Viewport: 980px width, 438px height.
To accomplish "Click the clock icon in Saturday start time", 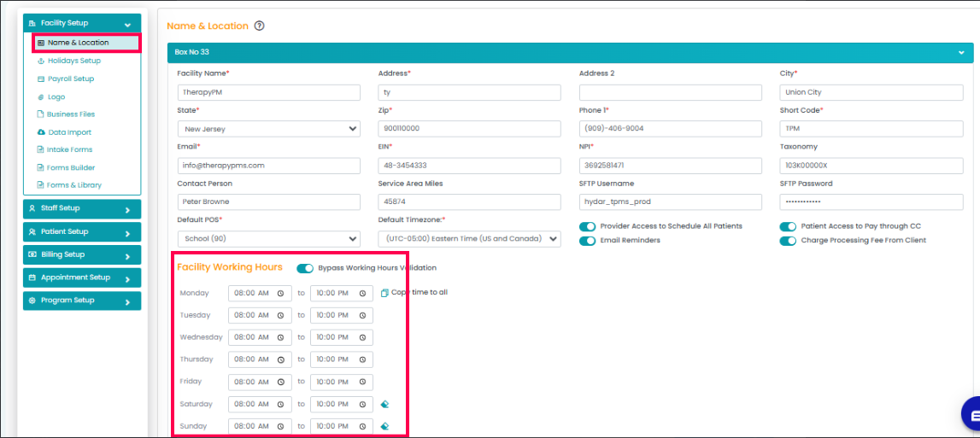I will (x=280, y=404).
